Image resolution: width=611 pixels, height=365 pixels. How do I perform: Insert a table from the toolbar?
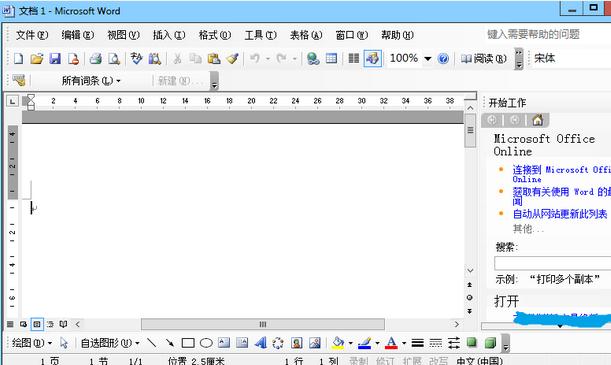[331, 58]
